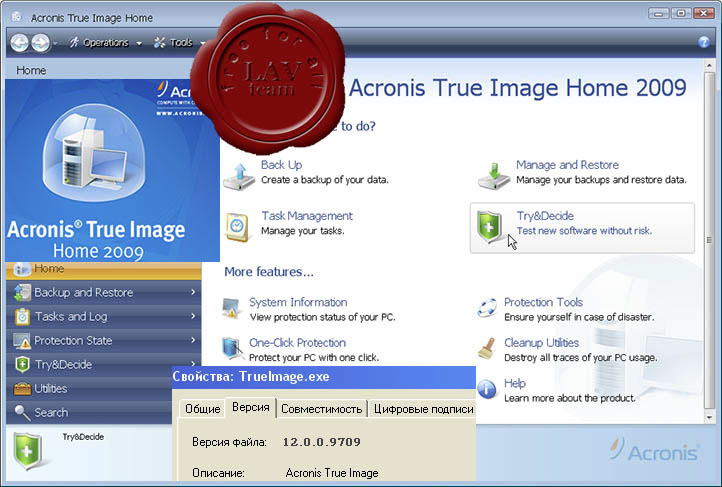Image resolution: width=722 pixels, height=487 pixels.
Task: Go forward with the Forward arrow button
Action: coord(41,43)
